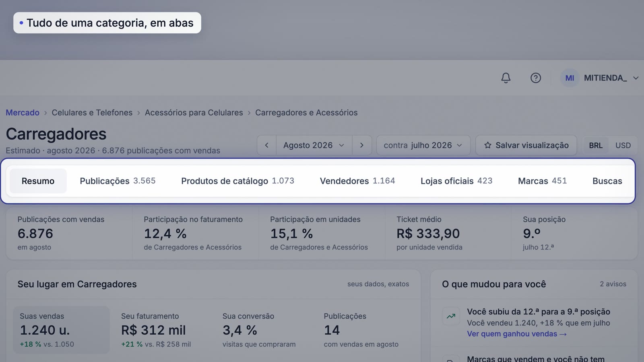Viewport: 644px width, 362px height.
Task: Click the Ticket médio R$ 333,90 value
Action: tap(428, 234)
